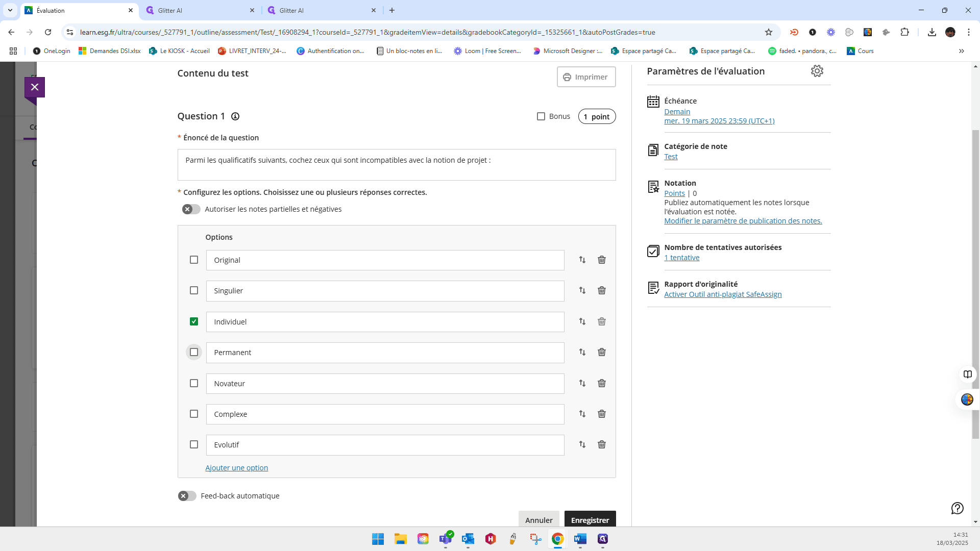
Task: Click into the question statement text box
Action: [397, 165]
